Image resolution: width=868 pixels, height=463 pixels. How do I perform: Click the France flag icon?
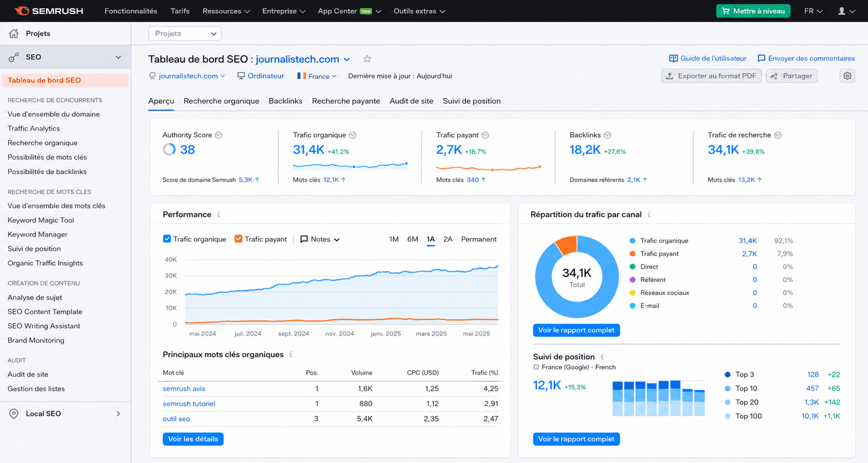pos(302,76)
